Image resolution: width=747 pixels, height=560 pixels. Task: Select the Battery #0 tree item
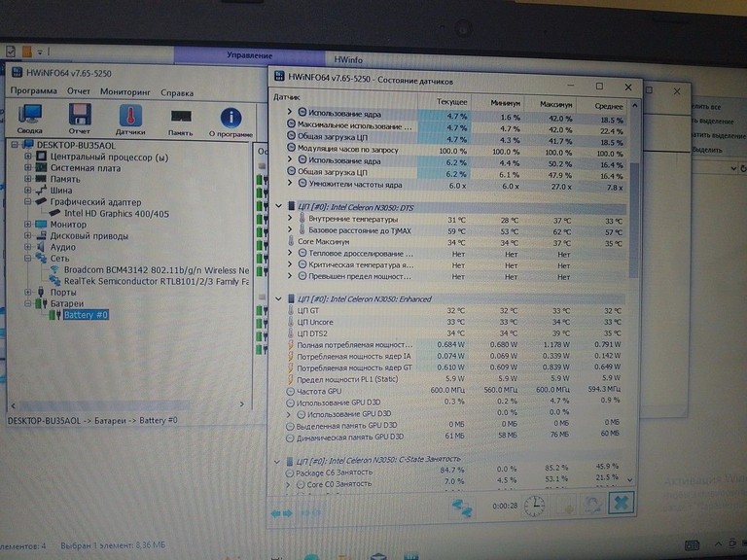pos(86,315)
